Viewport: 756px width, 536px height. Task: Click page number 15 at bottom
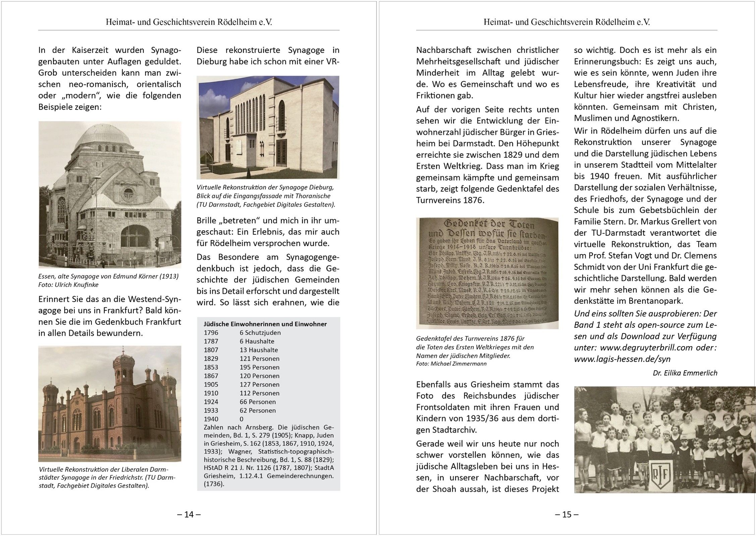click(567, 514)
